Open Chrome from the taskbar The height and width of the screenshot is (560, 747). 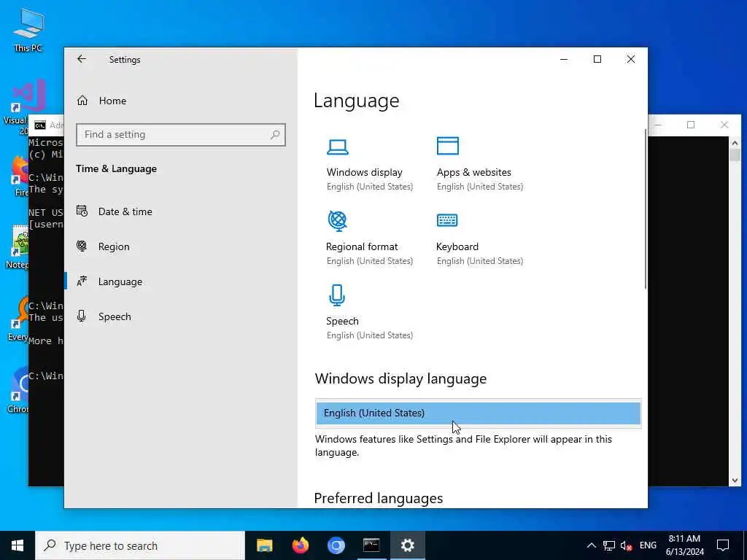[x=336, y=545]
